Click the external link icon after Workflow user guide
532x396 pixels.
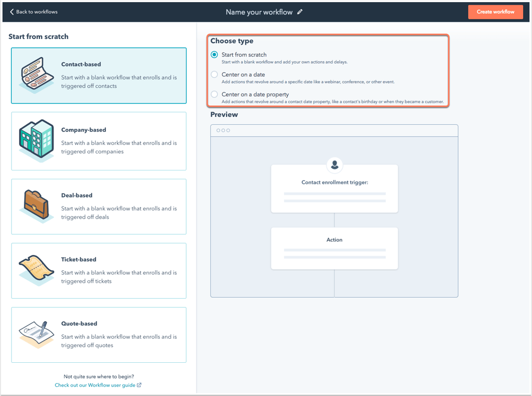point(139,385)
